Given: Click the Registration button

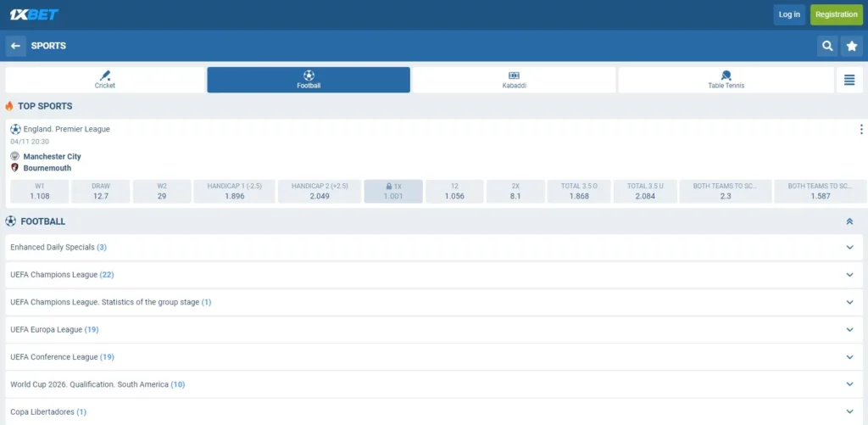Looking at the screenshot, I should [x=837, y=14].
